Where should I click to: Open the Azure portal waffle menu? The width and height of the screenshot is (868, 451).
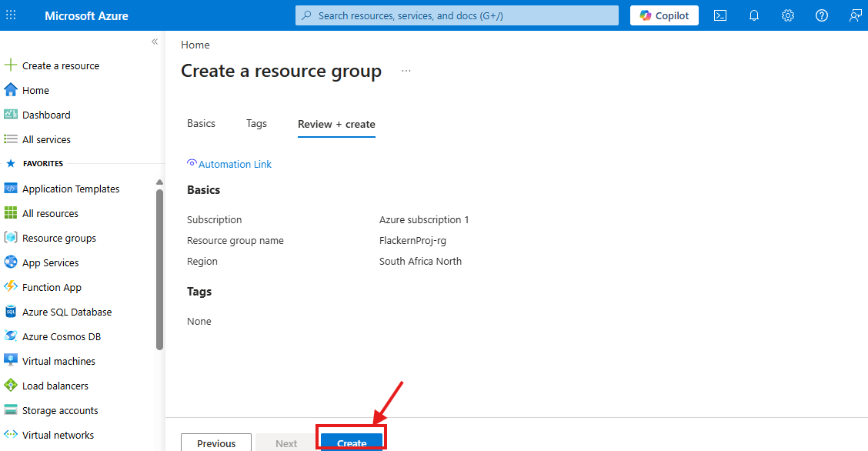[11, 15]
